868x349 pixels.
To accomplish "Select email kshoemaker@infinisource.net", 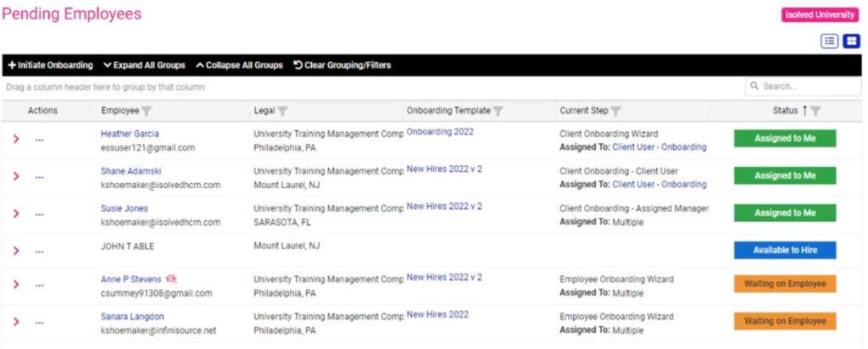I will coord(159,330).
